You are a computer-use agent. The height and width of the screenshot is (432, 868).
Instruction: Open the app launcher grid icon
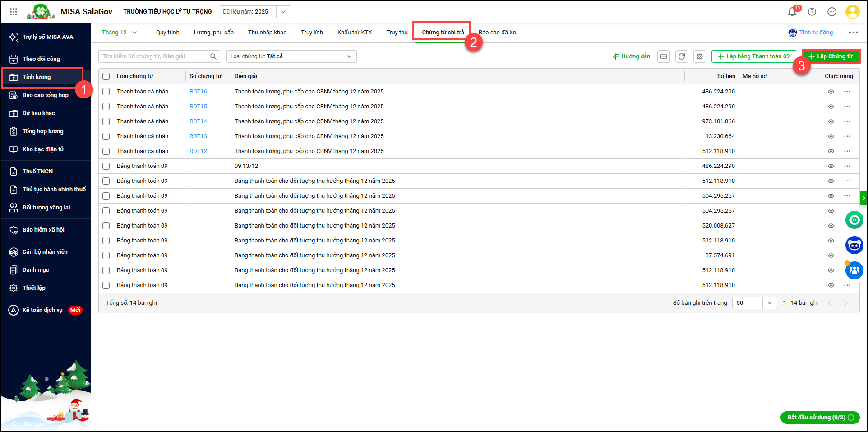tap(14, 12)
